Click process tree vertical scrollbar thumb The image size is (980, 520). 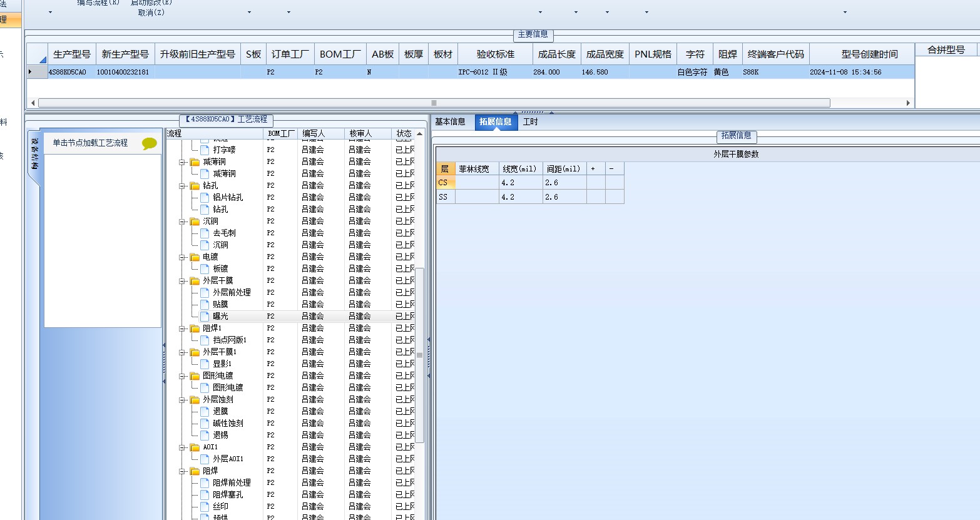tap(419, 355)
